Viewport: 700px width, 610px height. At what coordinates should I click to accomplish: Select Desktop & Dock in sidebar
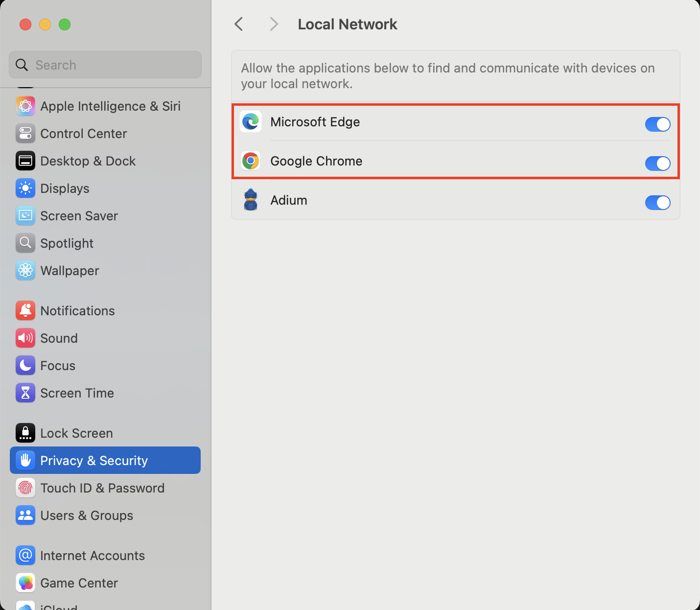coord(105,161)
